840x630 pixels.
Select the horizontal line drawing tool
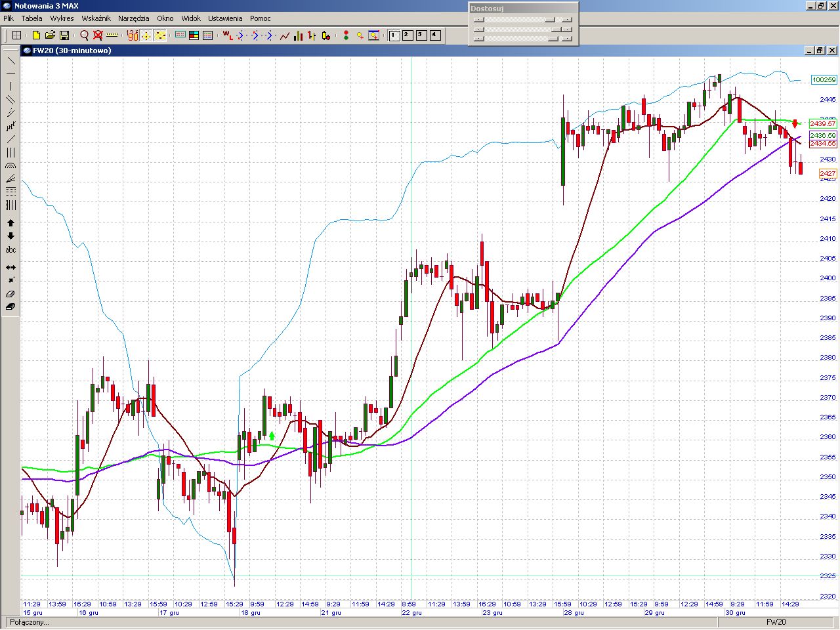10,73
